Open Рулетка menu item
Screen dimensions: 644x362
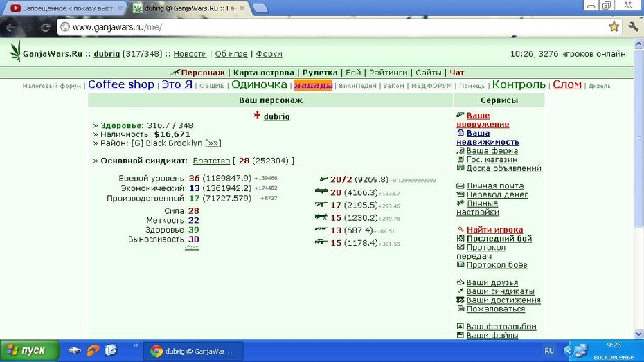(x=320, y=73)
